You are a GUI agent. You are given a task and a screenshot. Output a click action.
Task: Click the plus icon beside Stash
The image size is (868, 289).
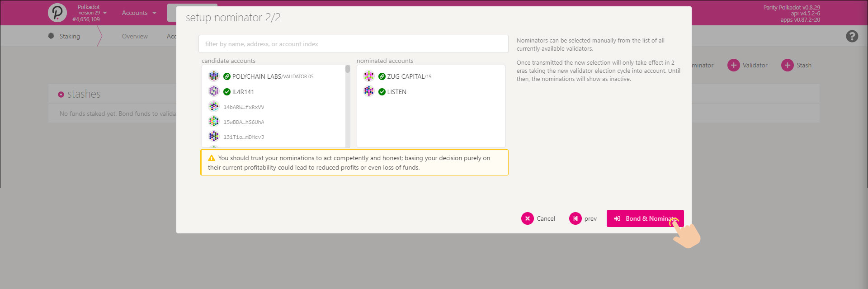(x=787, y=65)
